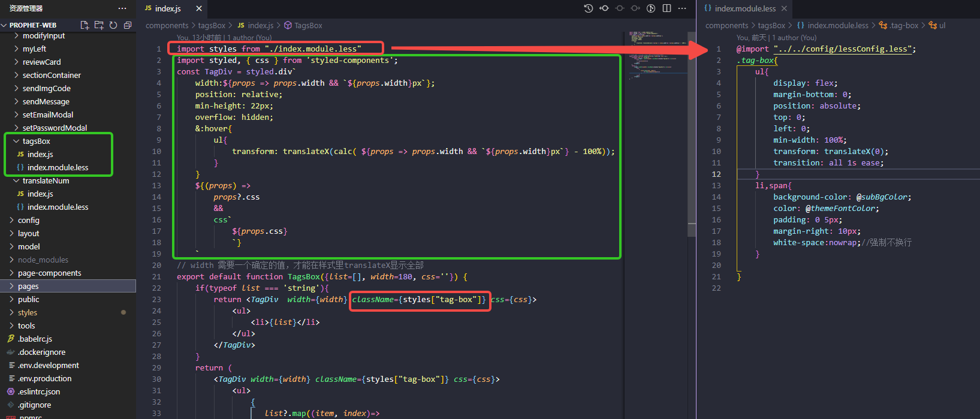Refresh the file explorer
Viewport: 980px width, 419px height.
click(x=113, y=25)
